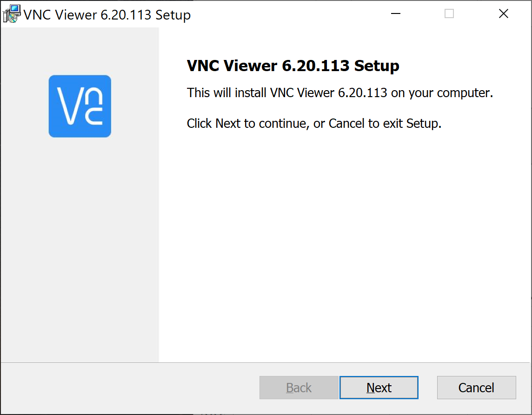Click "6.20.113" in the bold heading
Viewport: 532px width, 415px height.
pyautogui.click(x=316, y=66)
